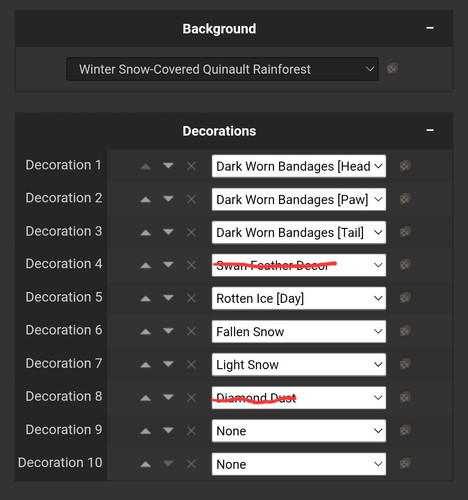The image size is (468, 500).
Task: Randomize Decoration 4 with dice icon
Action: [405, 265]
